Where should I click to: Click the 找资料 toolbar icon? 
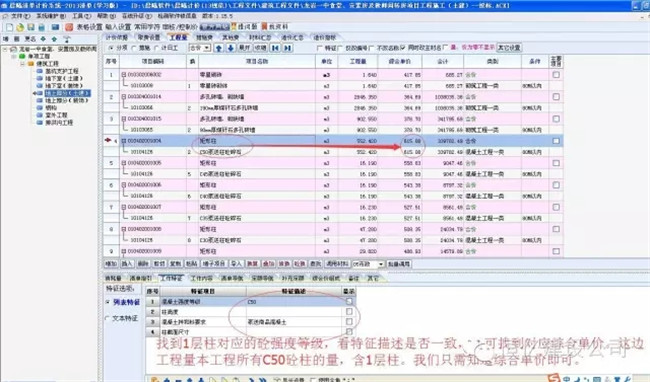(x=275, y=27)
